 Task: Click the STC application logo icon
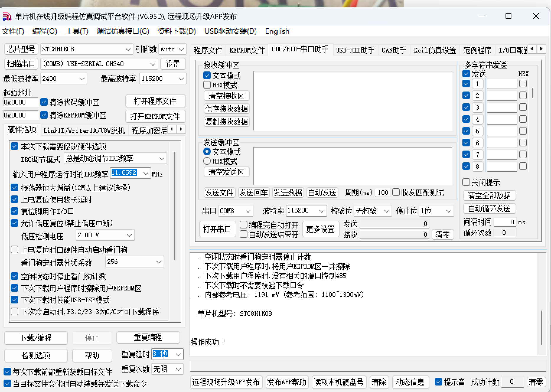pos(7,16)
